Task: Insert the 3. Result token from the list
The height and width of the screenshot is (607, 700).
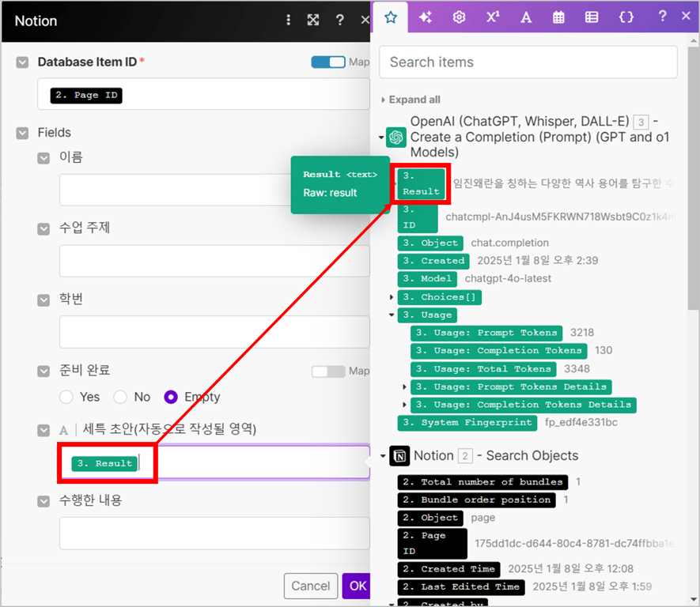Action: point(421,183)
